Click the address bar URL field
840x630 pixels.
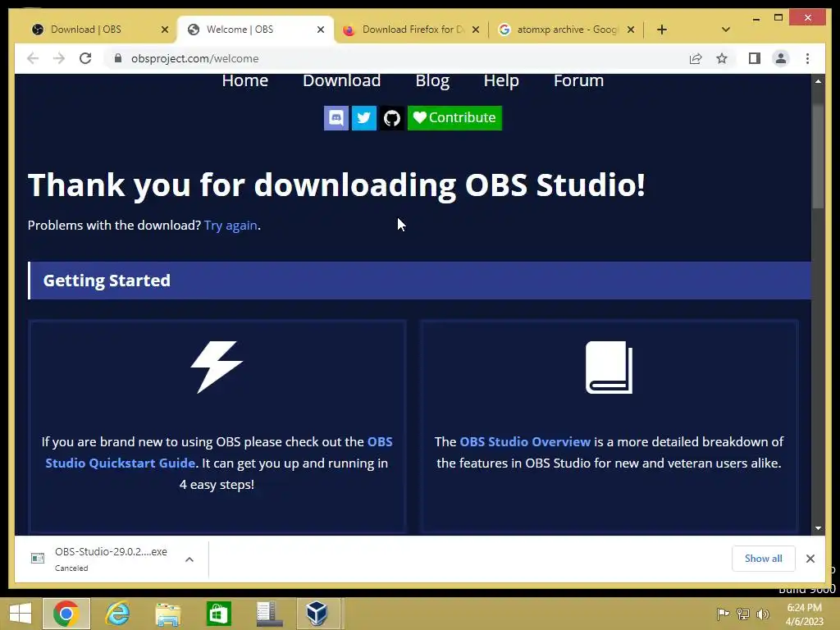[x=396, y=58]
